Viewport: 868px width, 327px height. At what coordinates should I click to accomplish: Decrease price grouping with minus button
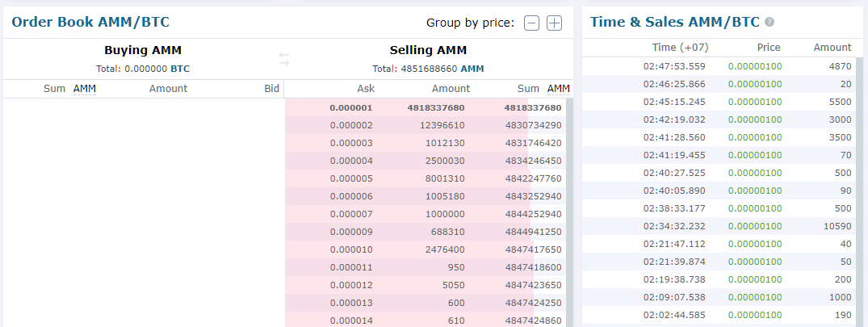(x=531, y=23)
